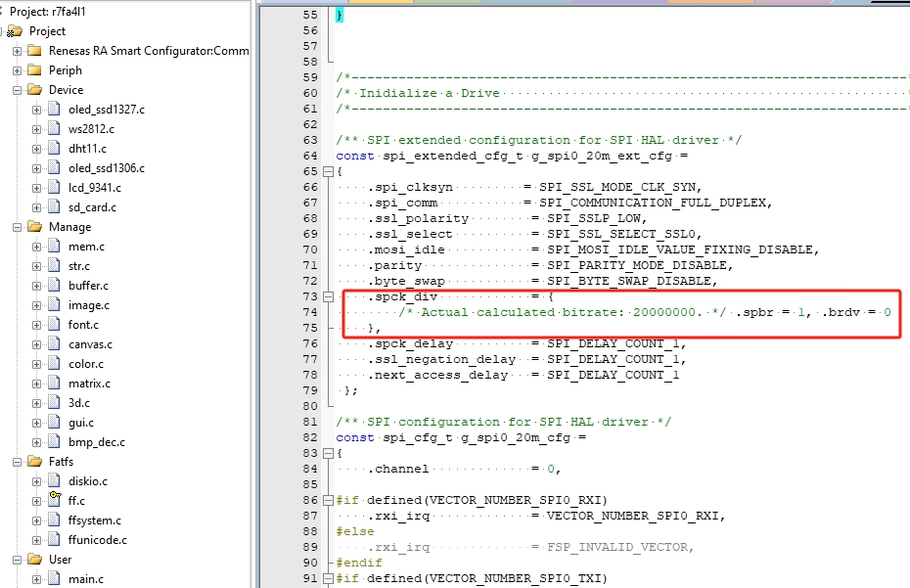Click the file icon beside 3d.c

coord(55,403)
